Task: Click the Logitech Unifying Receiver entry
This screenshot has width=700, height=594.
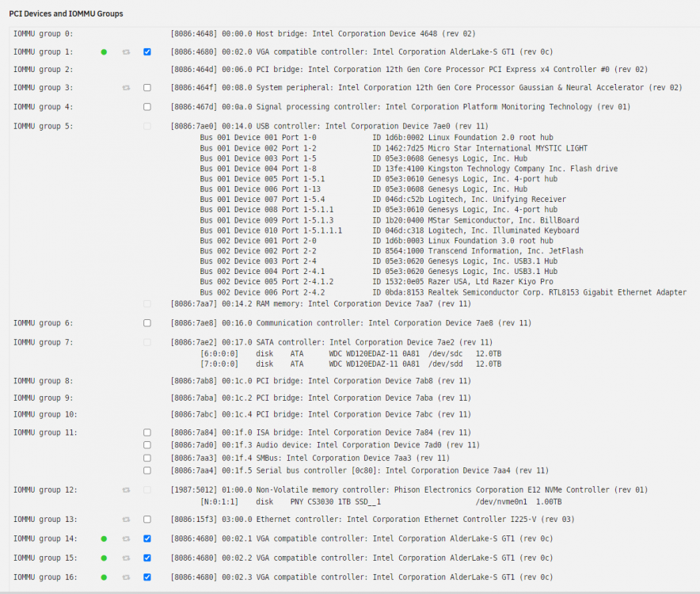Action: pyautogui.click(x=383, y=200)
